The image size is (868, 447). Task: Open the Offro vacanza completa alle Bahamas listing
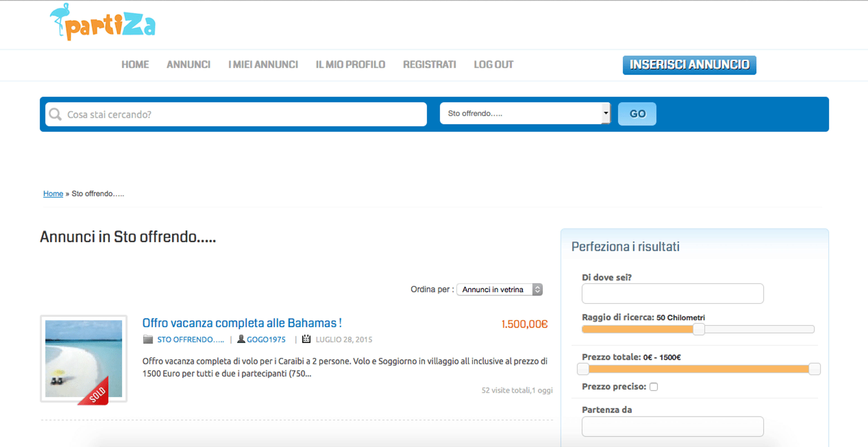(x=242, y=323)
